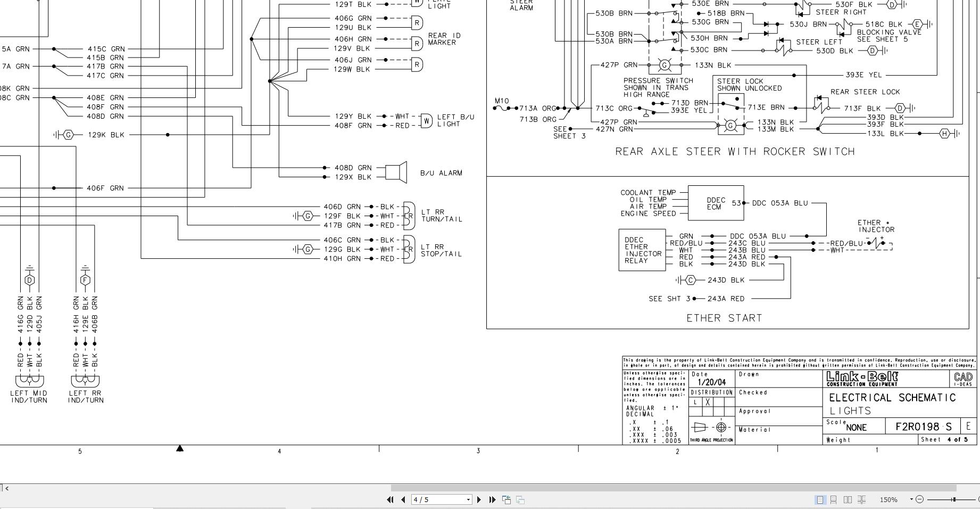This screenshot has height=509, width=980.
Task: Click the first page navigation icon
Action: [x=391, y=499]
